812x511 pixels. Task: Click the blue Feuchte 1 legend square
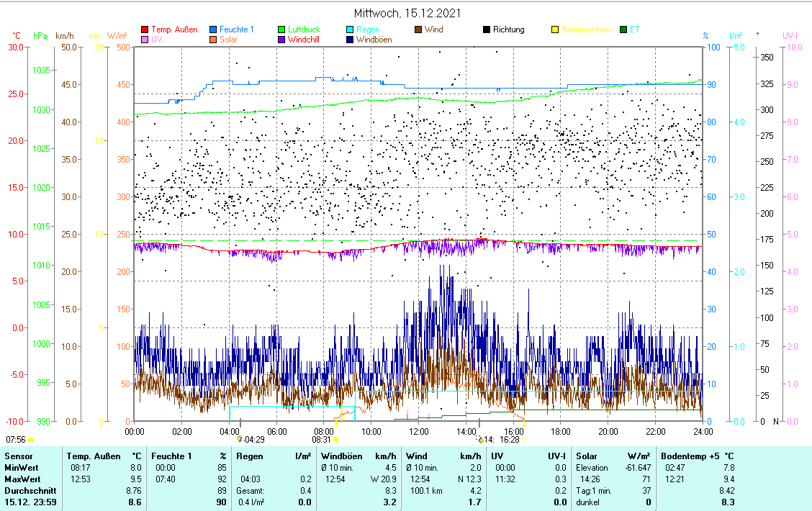pos(214,30)
